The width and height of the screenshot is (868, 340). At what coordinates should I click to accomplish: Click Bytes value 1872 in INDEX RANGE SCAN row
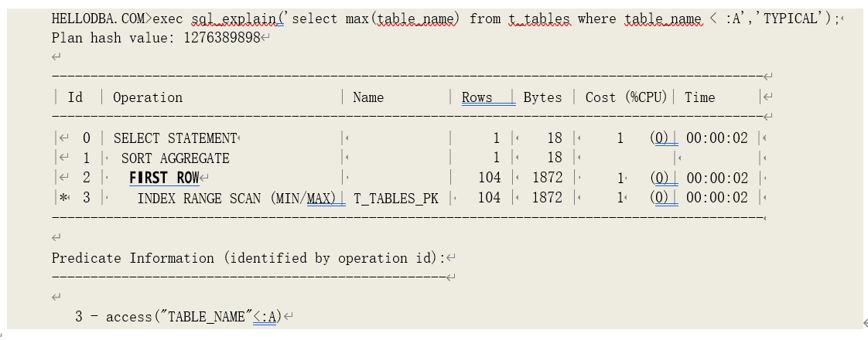[x=547, y=198]
